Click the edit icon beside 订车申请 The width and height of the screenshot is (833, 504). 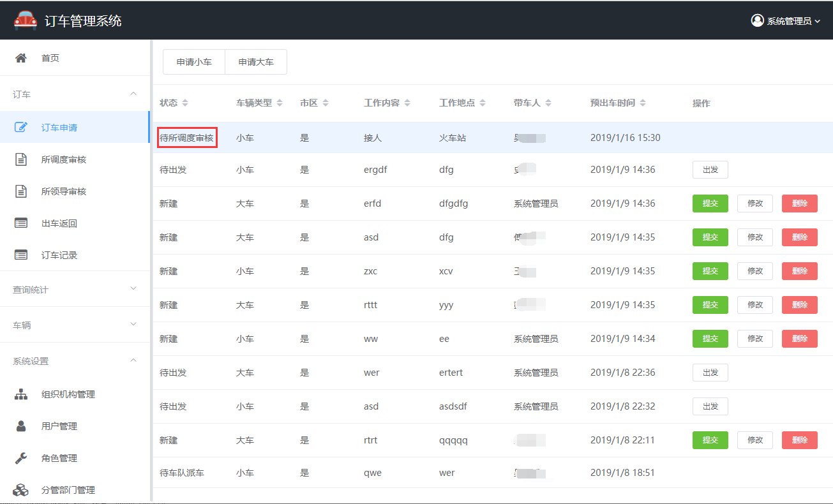coord(21,128)
